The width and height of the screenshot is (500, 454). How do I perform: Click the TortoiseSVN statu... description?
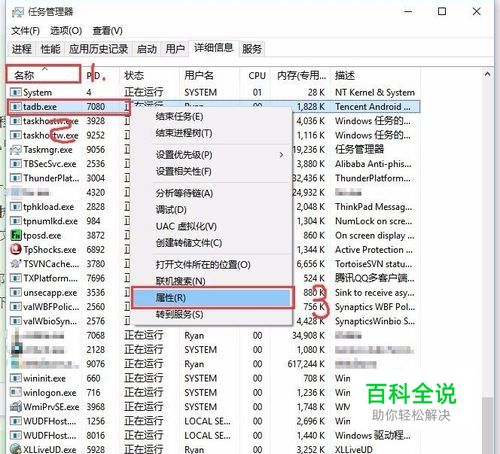point(373,264)
